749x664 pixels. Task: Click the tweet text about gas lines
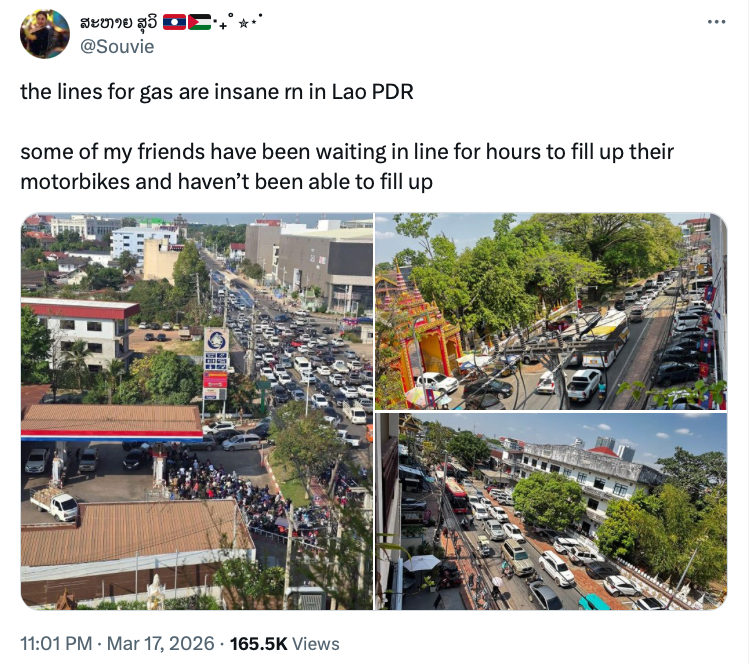tap(217, 92)
